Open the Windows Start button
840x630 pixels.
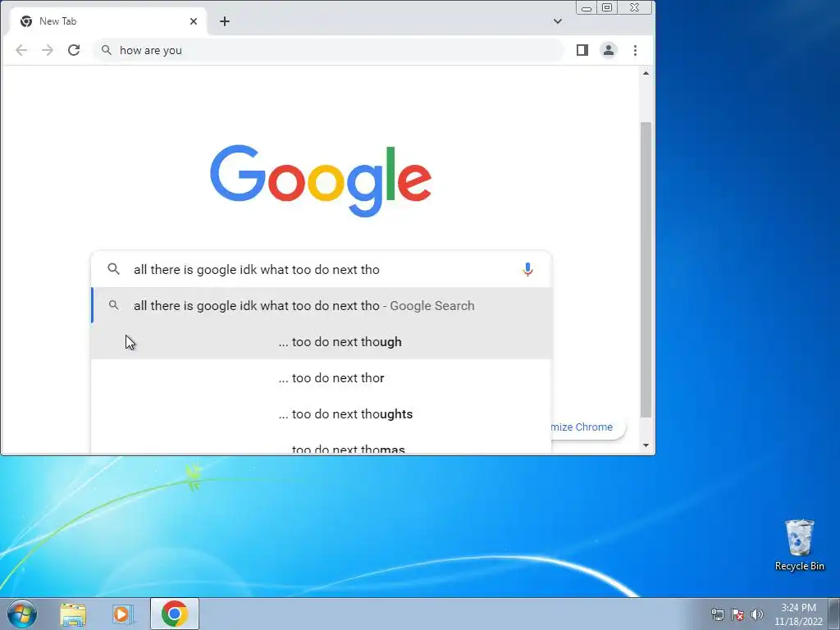coord(22,614)
